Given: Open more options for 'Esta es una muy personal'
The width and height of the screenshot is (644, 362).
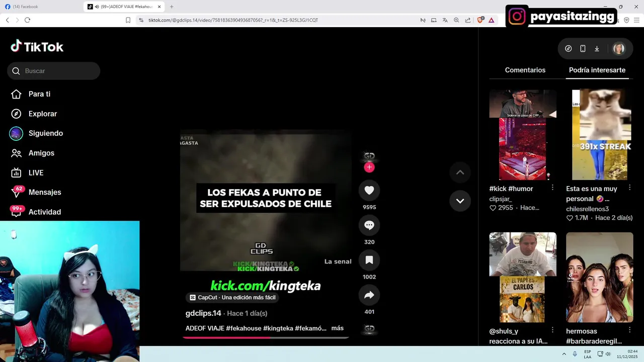Looking at the screenshot, I should click(629, 188).
